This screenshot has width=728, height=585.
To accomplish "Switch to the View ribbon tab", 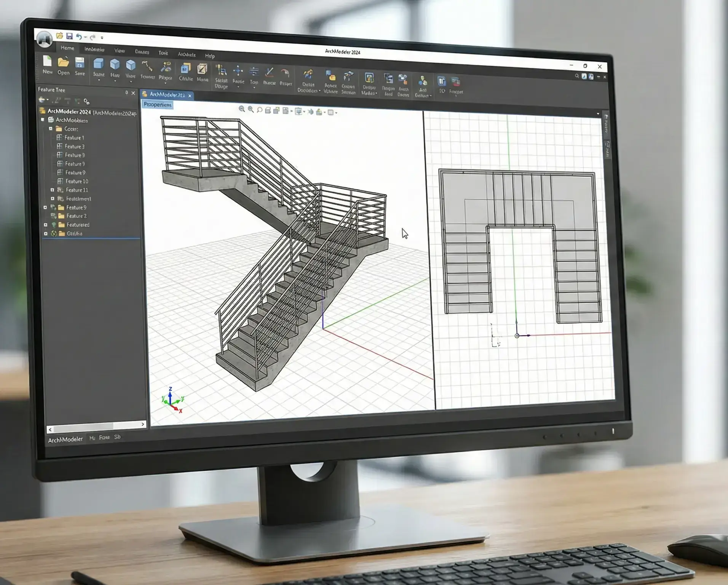I will [120, 51].
